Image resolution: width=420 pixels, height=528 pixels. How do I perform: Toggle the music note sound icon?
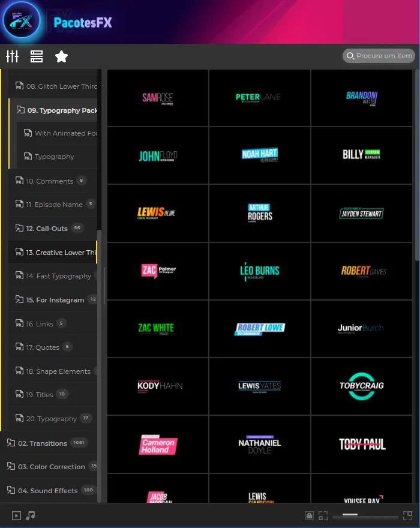tap(31, 515)
